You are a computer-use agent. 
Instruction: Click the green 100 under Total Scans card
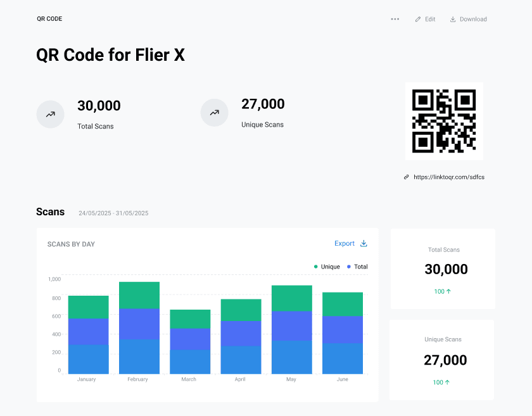click(x=439, y=291)
